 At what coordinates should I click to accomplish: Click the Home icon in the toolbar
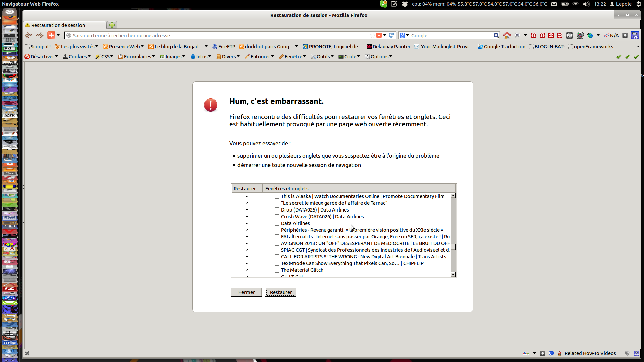point(507,35)
